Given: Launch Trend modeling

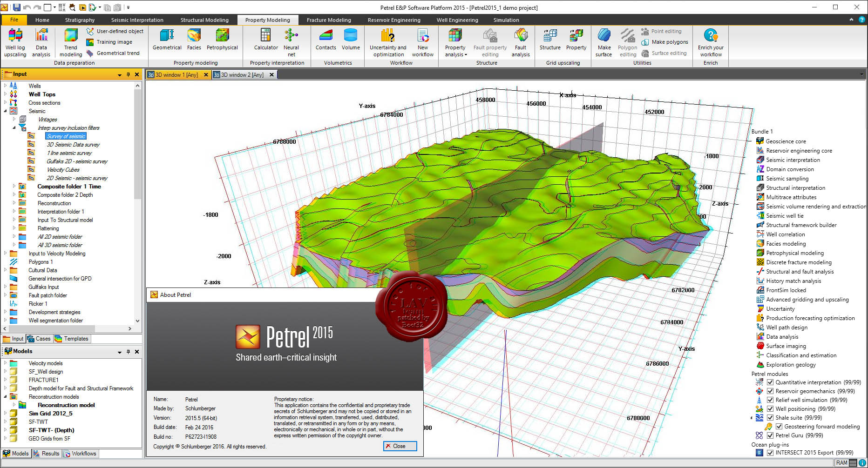Looking at the screenshot, I should point(71,42).
